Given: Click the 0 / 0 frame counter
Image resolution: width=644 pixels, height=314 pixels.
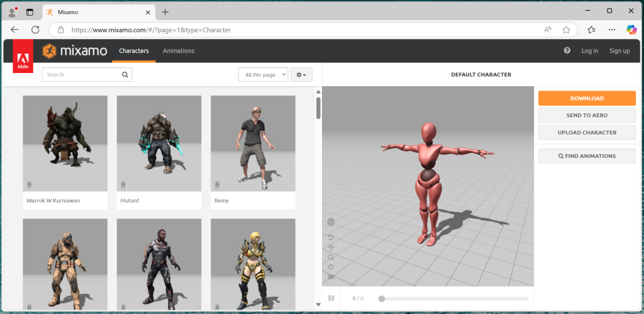Looking at the screenshot, I should [358, 299].
